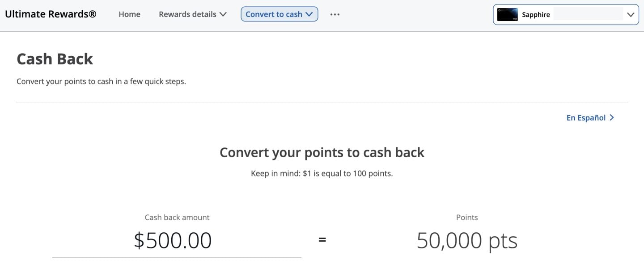Select the Convert to cash tab
The height and width of the screenshot is (264, 644).
click(x=274, y=14)
